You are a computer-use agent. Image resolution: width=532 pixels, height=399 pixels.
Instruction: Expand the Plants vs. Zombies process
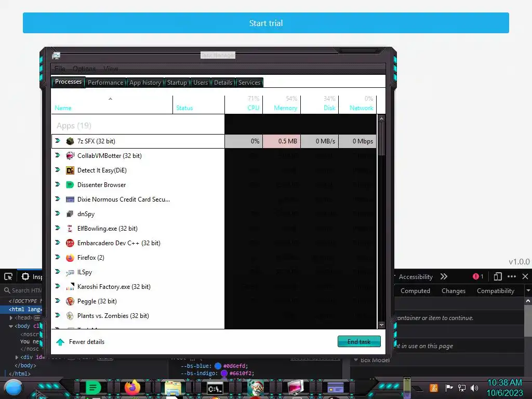58,315
